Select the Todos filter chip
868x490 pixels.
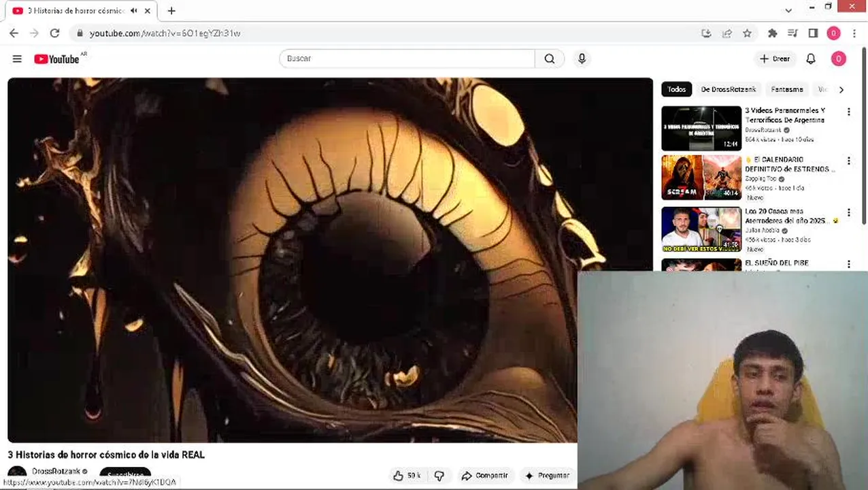point(677,89)
